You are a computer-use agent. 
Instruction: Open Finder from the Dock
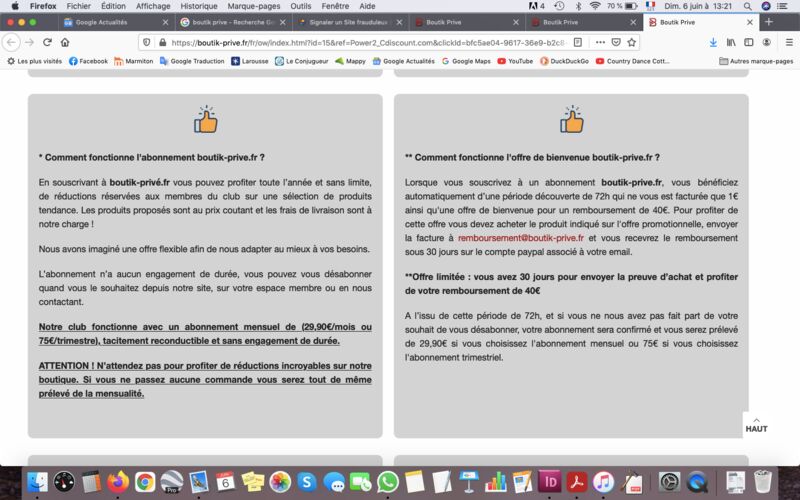(37, 482)
